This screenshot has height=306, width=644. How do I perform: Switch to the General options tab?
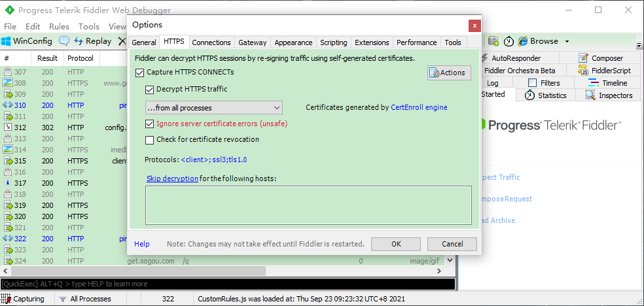pos(144,42)
